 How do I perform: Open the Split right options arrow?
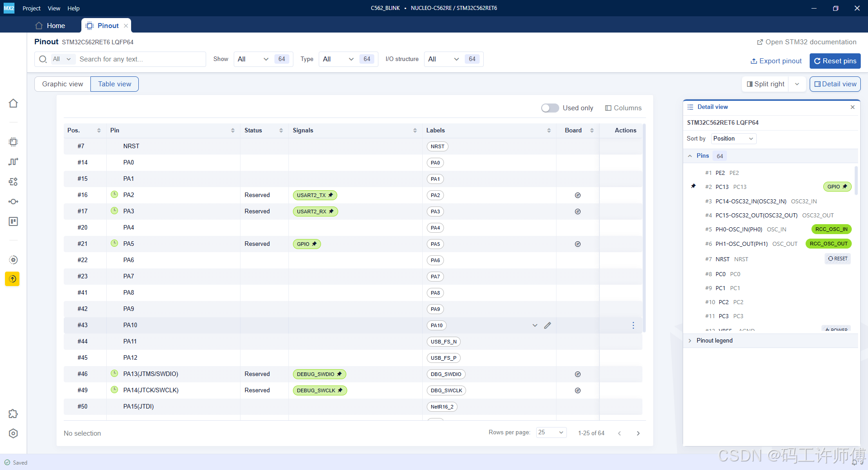tap(797, 84)
